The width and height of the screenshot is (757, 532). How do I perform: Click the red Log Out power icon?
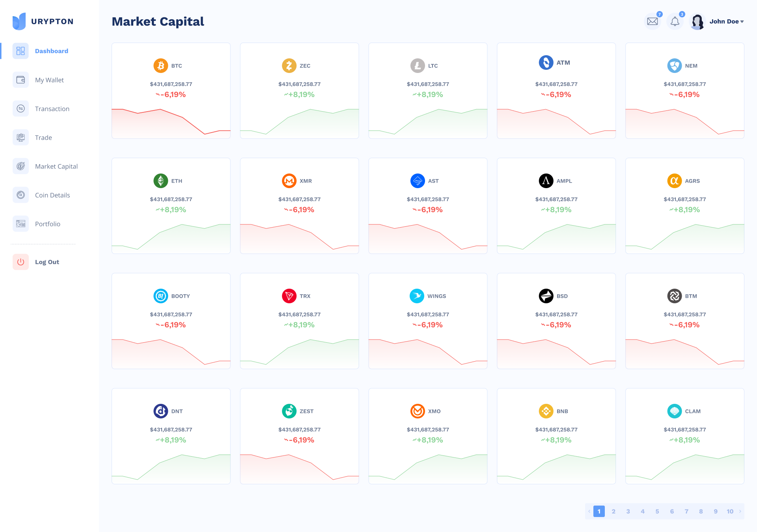click(x=21, y=262)
